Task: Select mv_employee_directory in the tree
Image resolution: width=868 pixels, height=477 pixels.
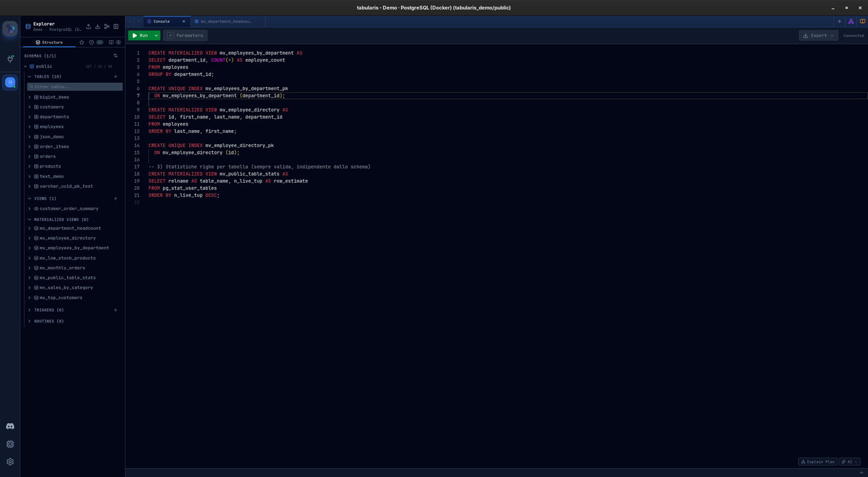Action: coord(67,238)
